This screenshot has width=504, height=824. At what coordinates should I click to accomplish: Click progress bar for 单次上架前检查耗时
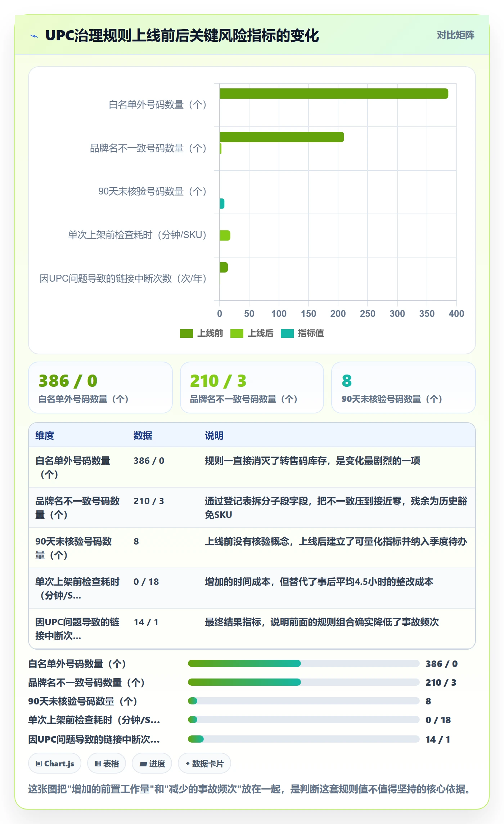pyautogui.click(x=304, y=720)
